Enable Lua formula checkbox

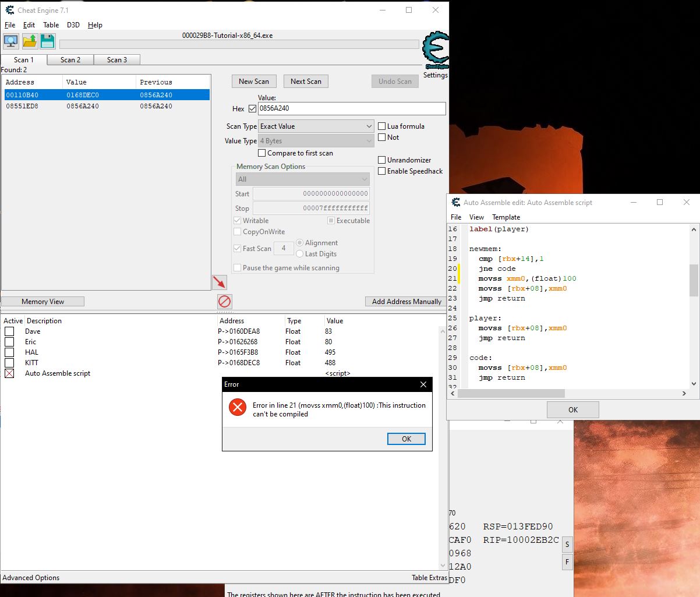(382, 126)
